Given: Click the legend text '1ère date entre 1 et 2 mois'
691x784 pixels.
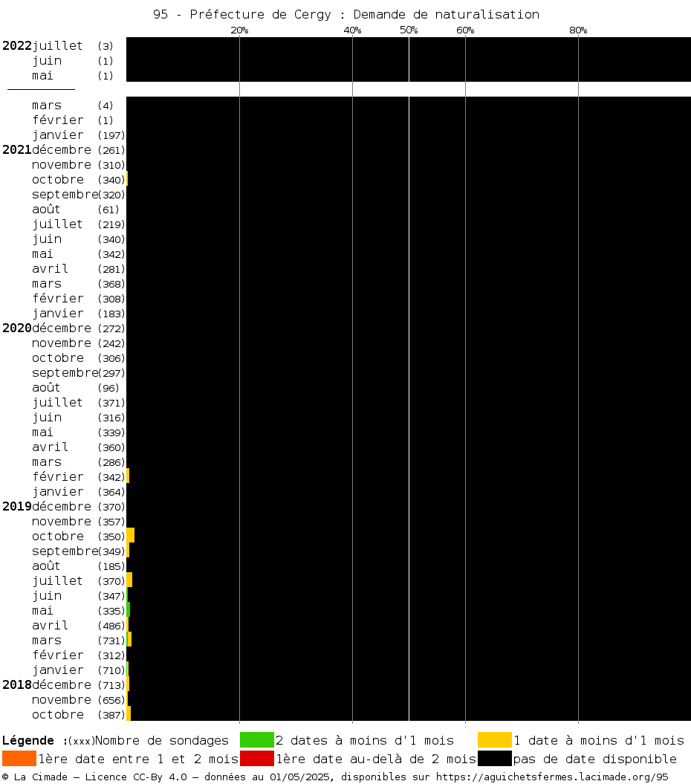Looking at the screenshot, I should click(x=138, y=759).
